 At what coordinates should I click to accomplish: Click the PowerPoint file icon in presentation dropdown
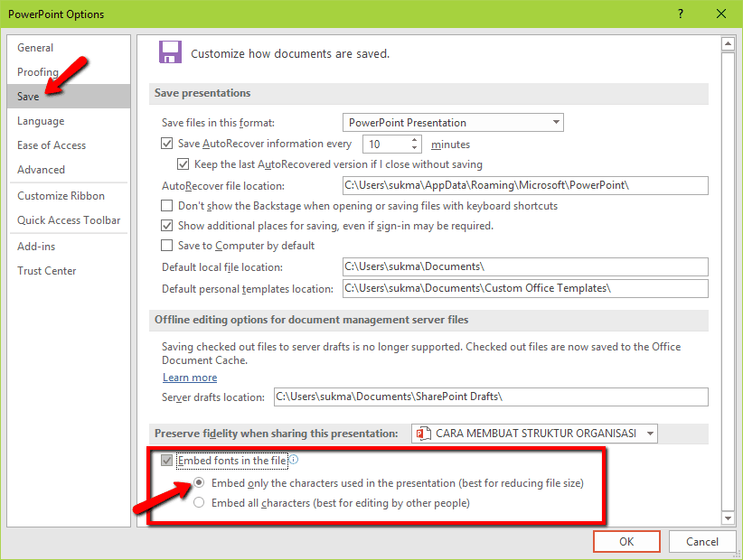pyautogui.click(x=423, y=434)
